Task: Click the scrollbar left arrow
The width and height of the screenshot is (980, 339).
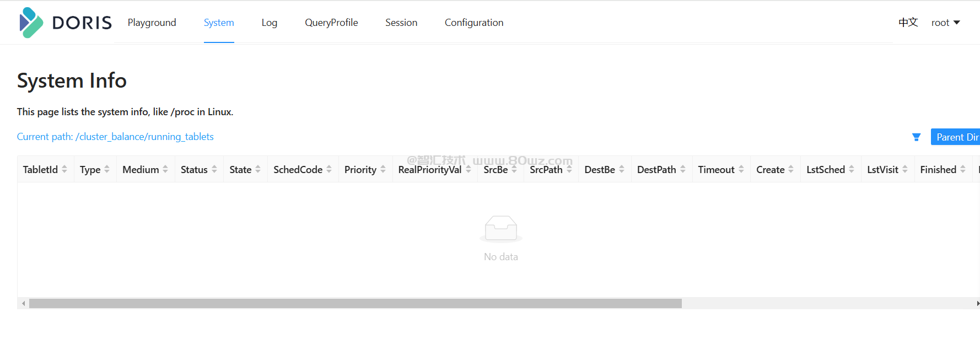Action: click(23, 304)
